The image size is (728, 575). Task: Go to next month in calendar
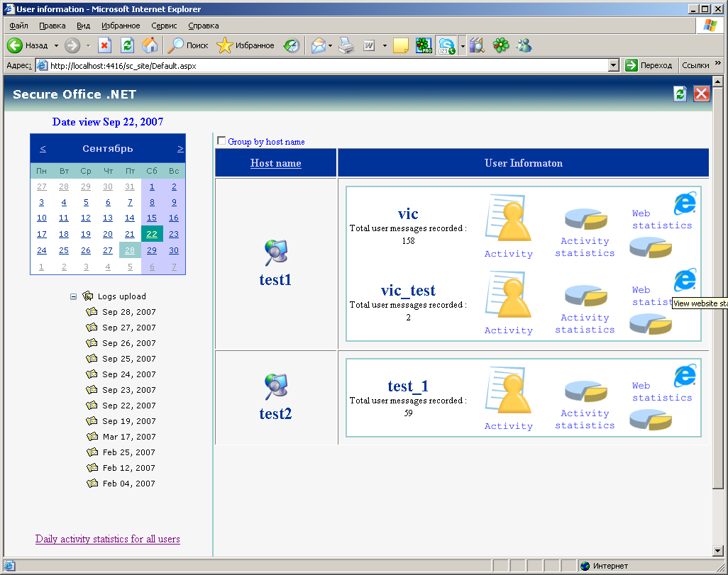(x=180, y=149)
